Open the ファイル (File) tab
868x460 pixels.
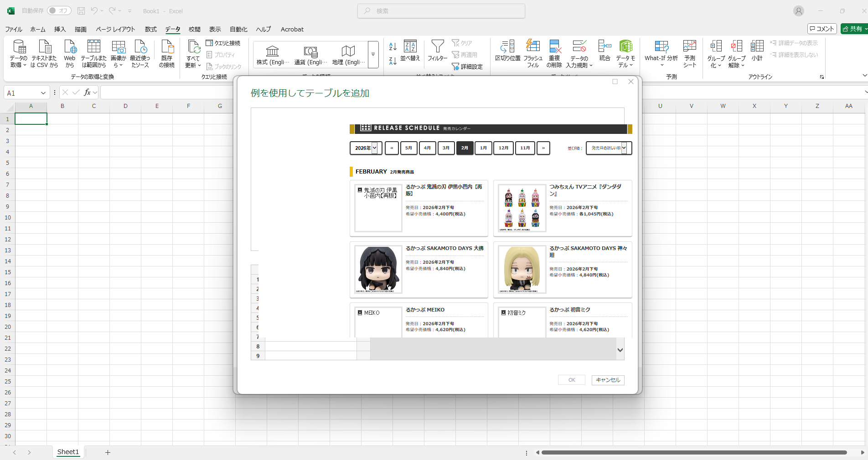click(14, 29)
